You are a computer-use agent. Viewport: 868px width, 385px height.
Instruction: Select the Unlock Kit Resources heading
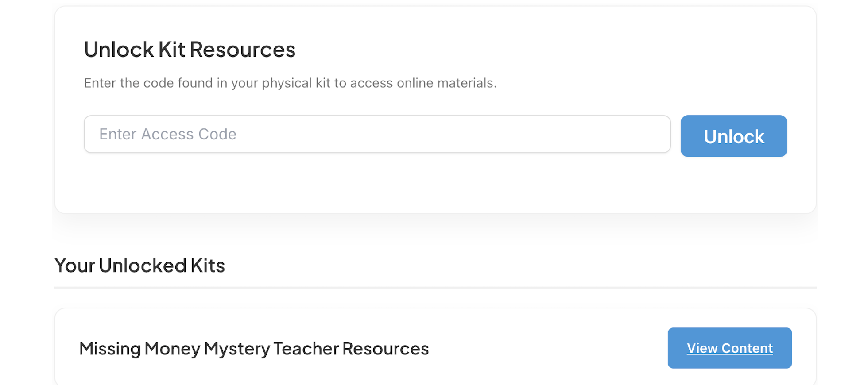190,50
